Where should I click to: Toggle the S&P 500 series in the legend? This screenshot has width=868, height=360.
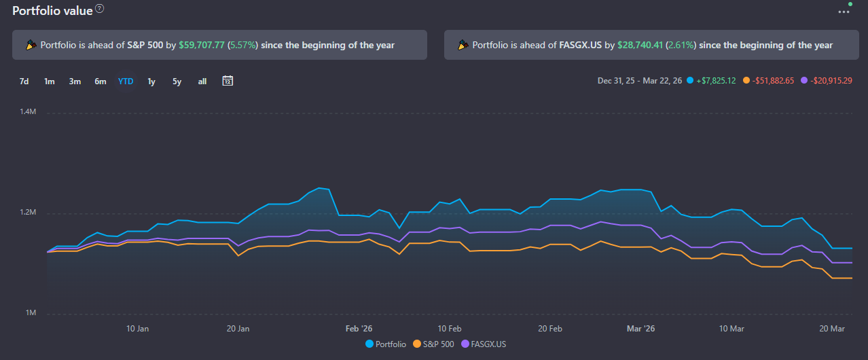(x=433, y=344)
